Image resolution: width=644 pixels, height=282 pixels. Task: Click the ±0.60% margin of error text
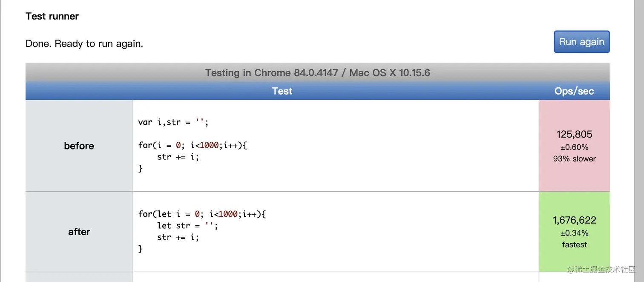574,147
